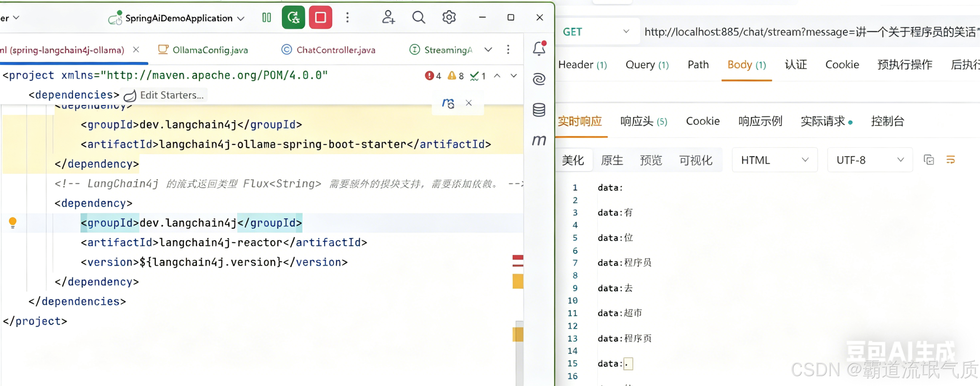
Task: Open IDE settings gear icon
Action: coord(449,17)
